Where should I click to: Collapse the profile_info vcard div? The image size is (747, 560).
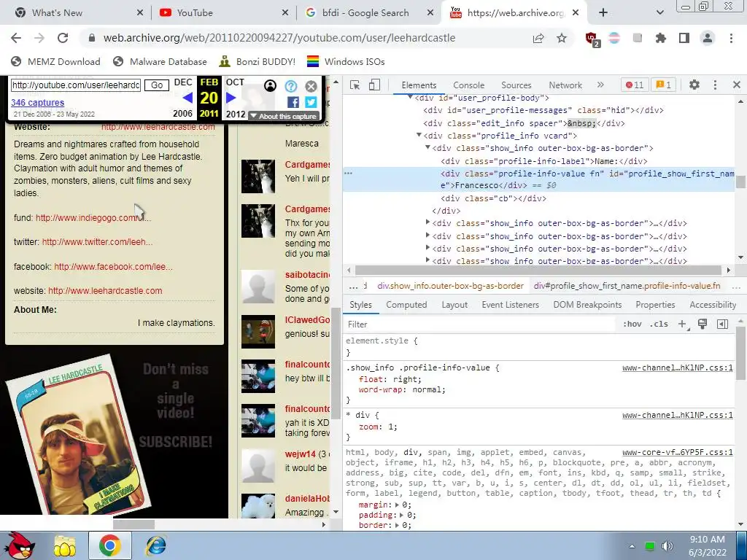tap(419, 135)
